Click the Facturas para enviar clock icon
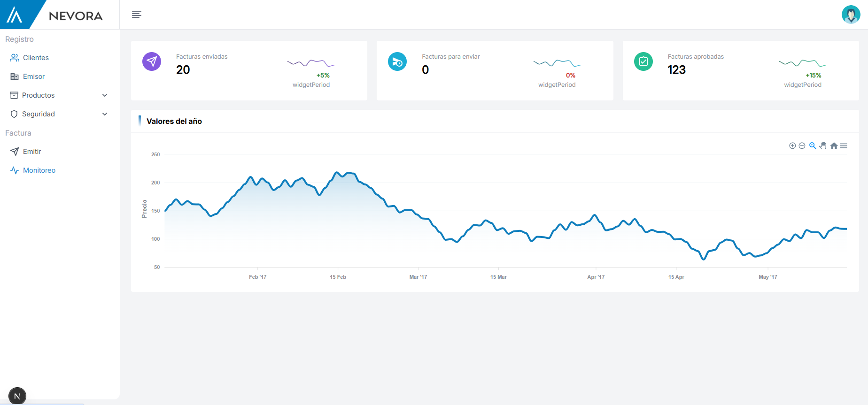Viewport: 868px width, 405px height. point(397,61)
